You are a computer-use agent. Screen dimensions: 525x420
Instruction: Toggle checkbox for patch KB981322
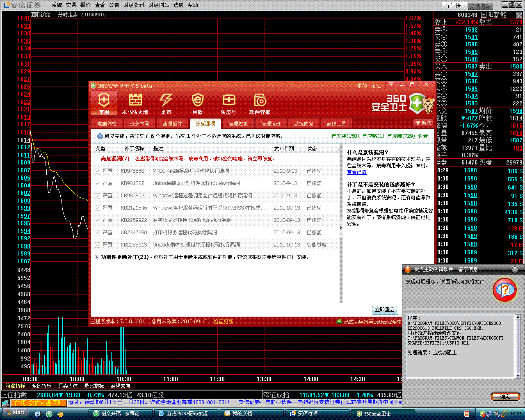tap(98, 183)
